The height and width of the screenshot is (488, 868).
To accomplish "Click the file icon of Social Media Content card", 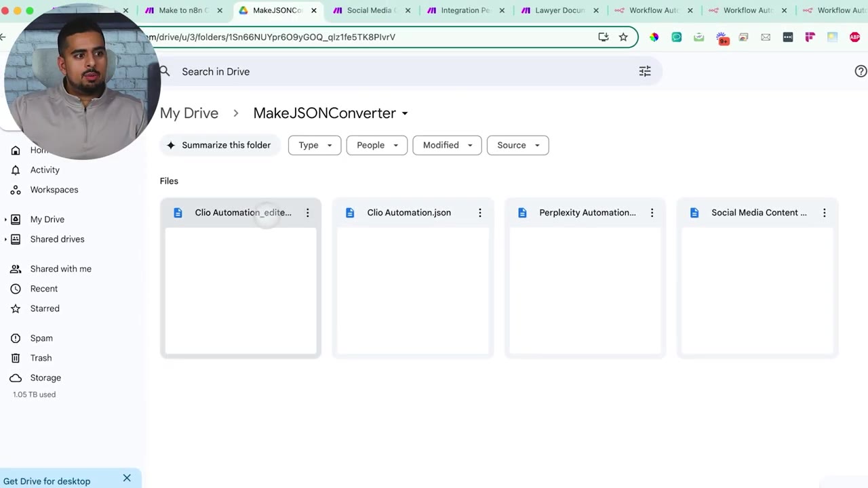I will (x=694, y=213).
